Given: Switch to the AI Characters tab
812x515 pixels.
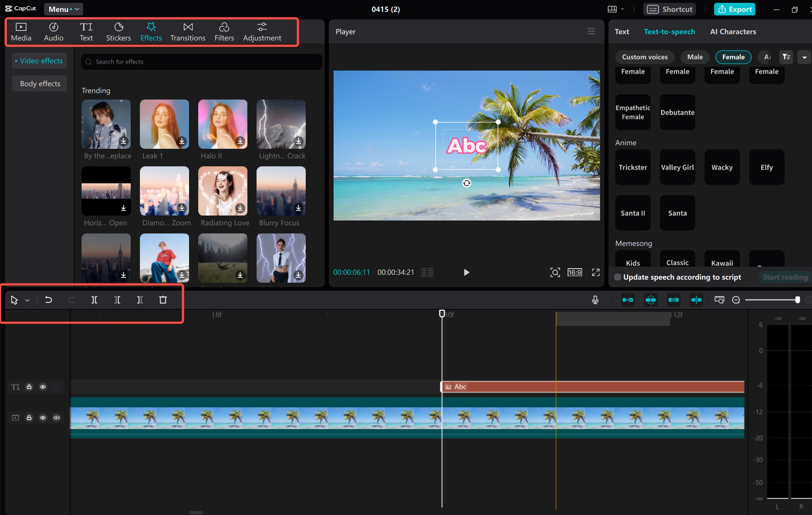Looking at the screenshot, I should click(732, 32).
